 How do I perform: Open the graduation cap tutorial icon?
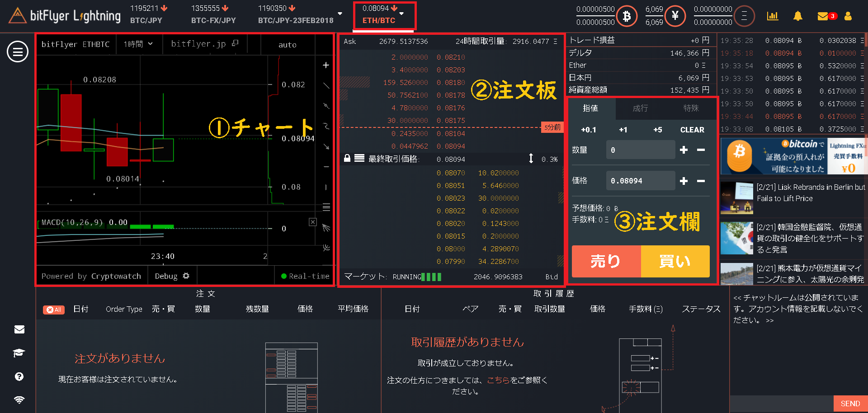(x=19, y=353)
